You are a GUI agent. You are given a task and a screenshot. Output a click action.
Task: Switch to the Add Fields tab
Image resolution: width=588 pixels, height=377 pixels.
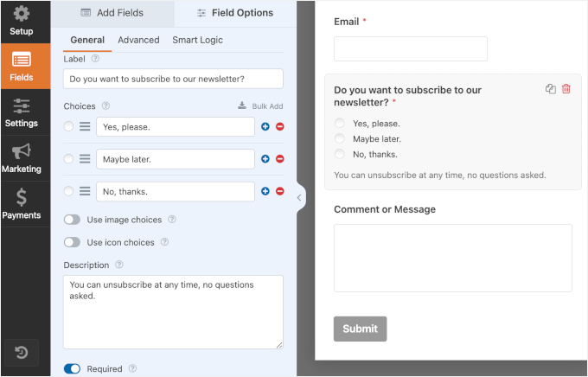point(112,13)
